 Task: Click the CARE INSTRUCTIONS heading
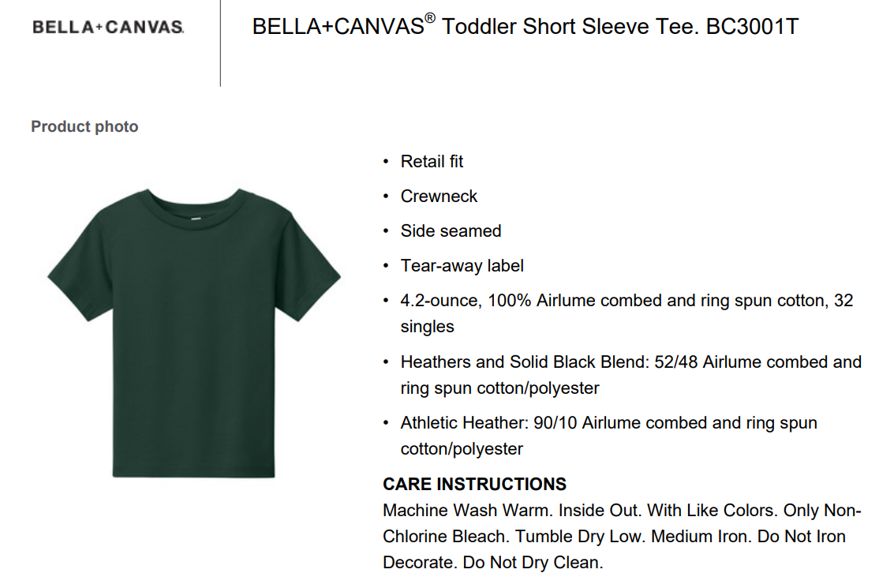pyautogui.click(x=474, y=484)
